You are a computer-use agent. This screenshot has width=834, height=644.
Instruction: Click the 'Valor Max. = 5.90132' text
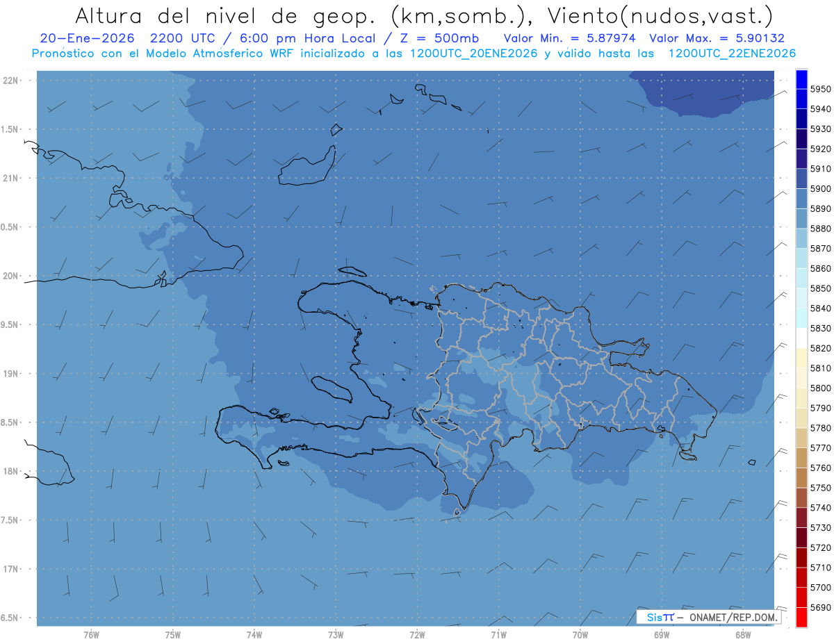coord(717,38)
